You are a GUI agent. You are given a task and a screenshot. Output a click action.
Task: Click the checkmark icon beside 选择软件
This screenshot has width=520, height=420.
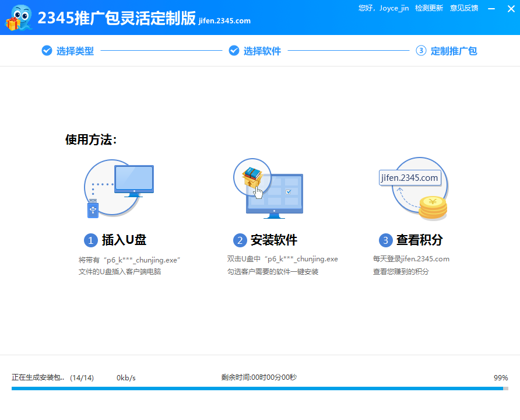click(234, 51)
